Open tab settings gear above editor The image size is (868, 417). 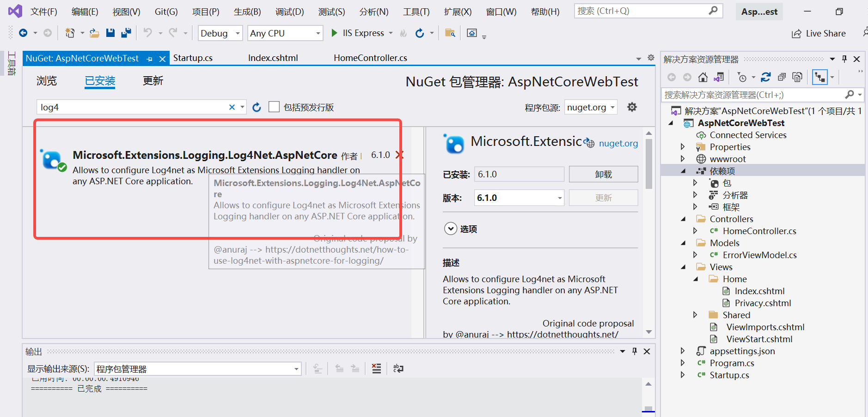click(x=651, y=58)
